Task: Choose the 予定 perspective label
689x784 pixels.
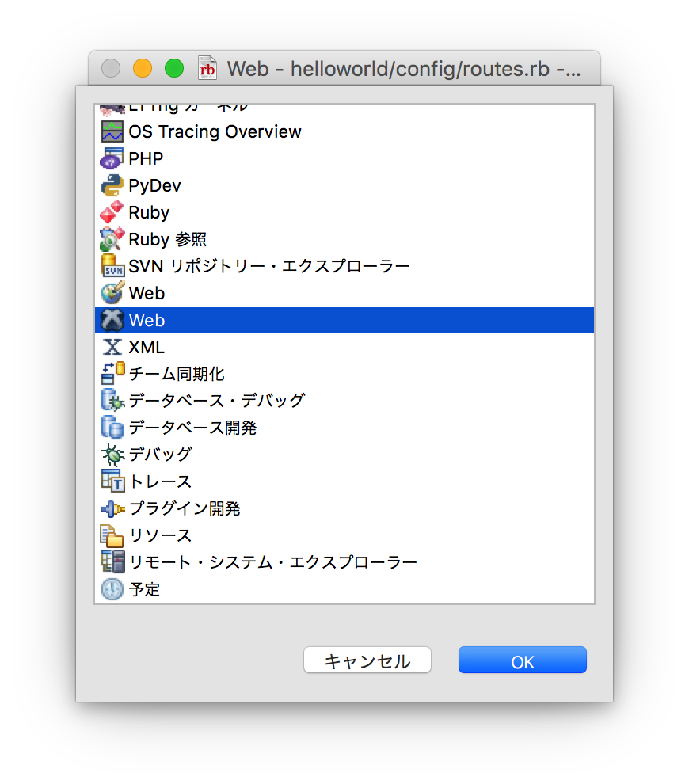Action: pyautogui.click(x=144, y=589)
